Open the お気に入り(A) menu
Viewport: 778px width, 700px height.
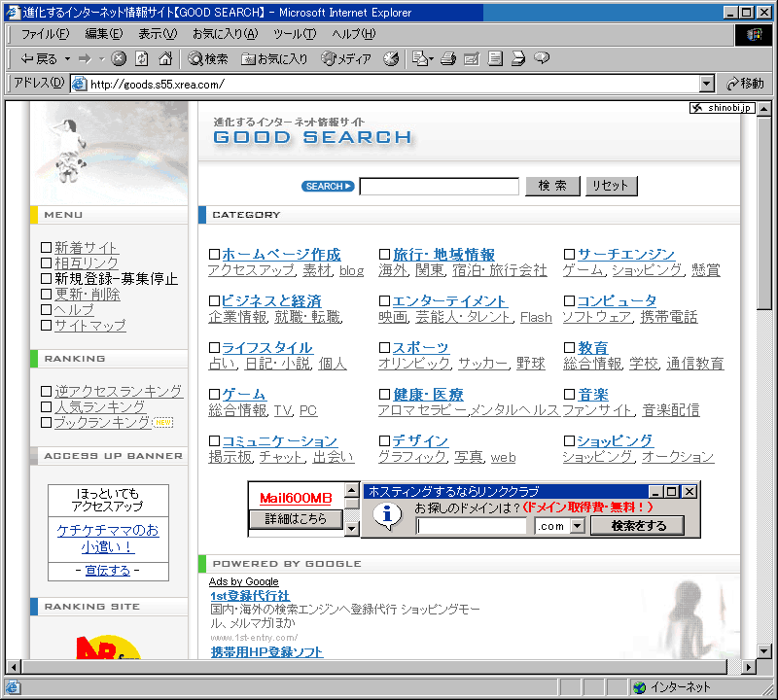(x=226, y=34)
